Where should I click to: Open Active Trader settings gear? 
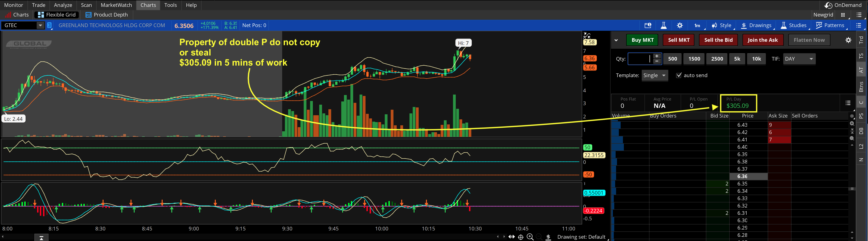pos(848,40)
